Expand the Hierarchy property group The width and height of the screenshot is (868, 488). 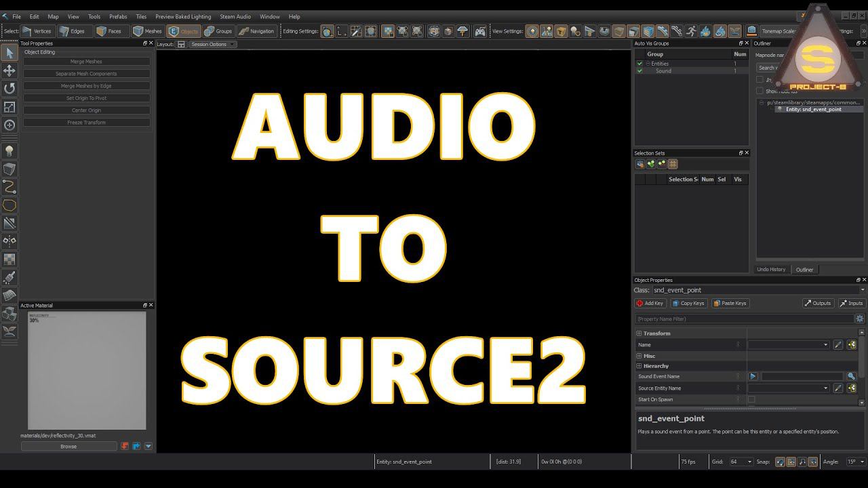point(639,366)
